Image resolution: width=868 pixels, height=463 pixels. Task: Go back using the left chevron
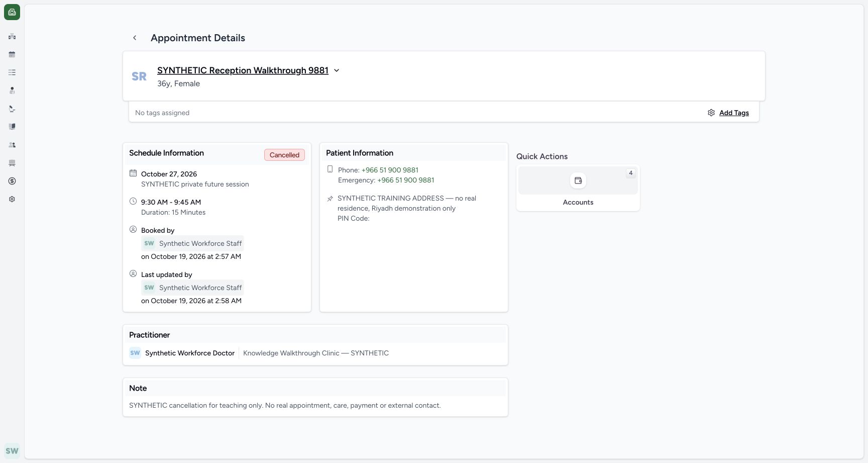tap(135, 38)
